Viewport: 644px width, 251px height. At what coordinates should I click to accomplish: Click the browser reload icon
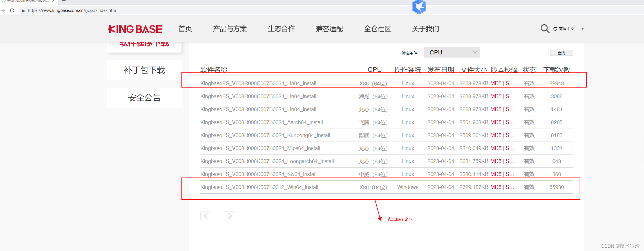12,10
